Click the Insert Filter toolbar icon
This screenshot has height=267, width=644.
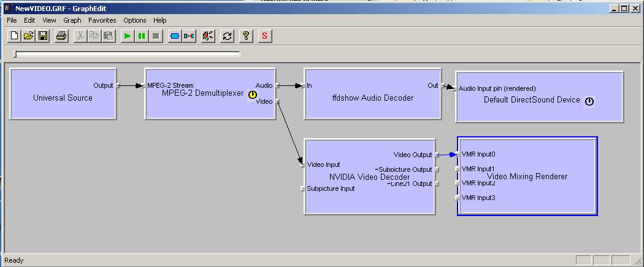coord(174,36)
